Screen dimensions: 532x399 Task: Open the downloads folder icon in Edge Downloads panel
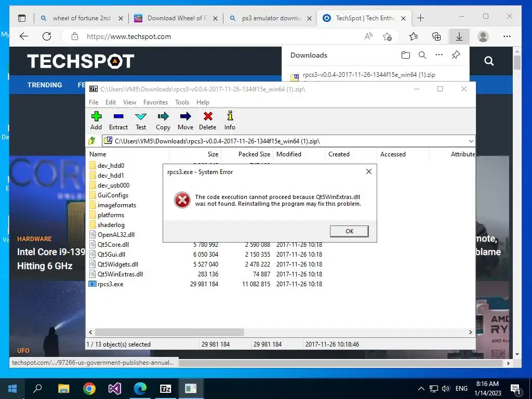(x=405, y=55)
